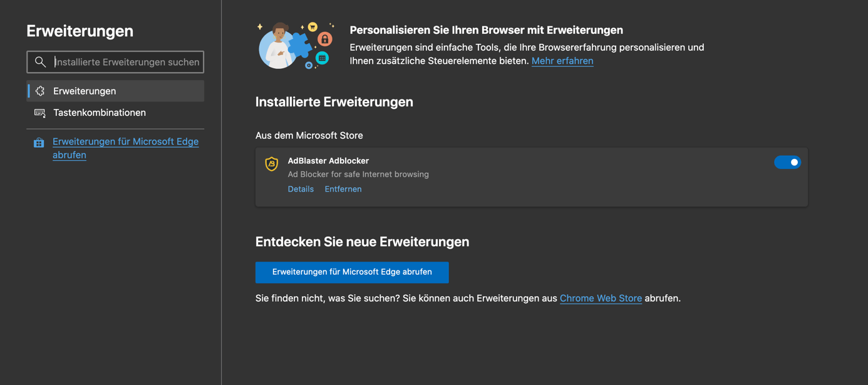Click the store bag icon in sidebar

39,143
